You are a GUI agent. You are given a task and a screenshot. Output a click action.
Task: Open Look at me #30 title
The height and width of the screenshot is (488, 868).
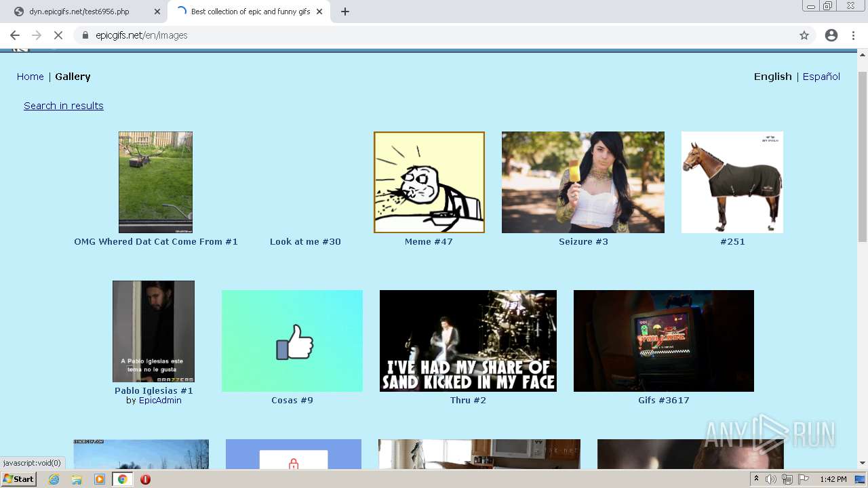tap(305, 242)
